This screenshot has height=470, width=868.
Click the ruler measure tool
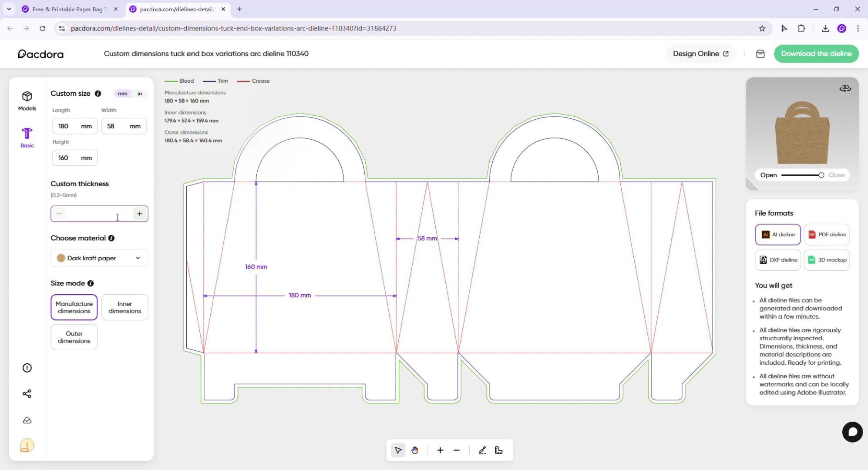pyautogui.click(x=499, y=450)
